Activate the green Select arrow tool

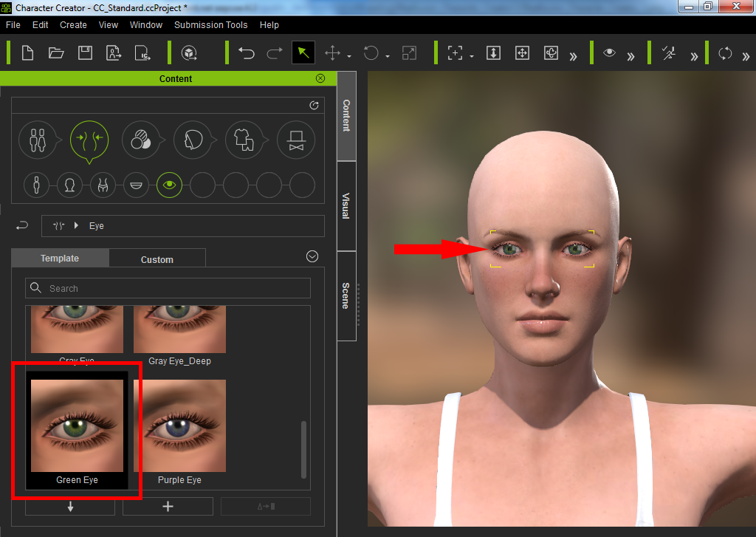click(x=303, y=53)
